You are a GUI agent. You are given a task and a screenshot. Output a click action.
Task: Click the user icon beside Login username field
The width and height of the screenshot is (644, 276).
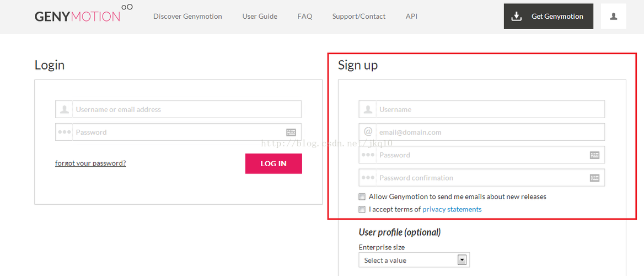[x=65, y=109]
